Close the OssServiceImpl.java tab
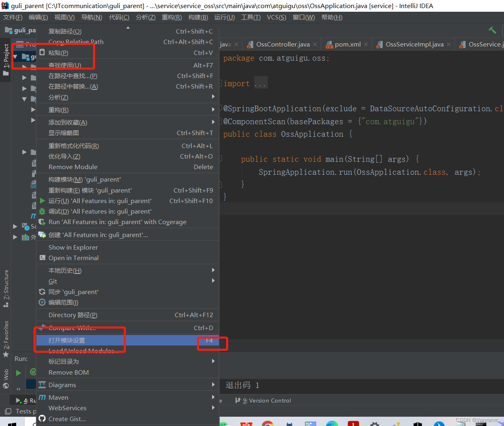Image resolution: width=504 pixels, height=426 pixels. pyautogui.click(x=449, y=45)
